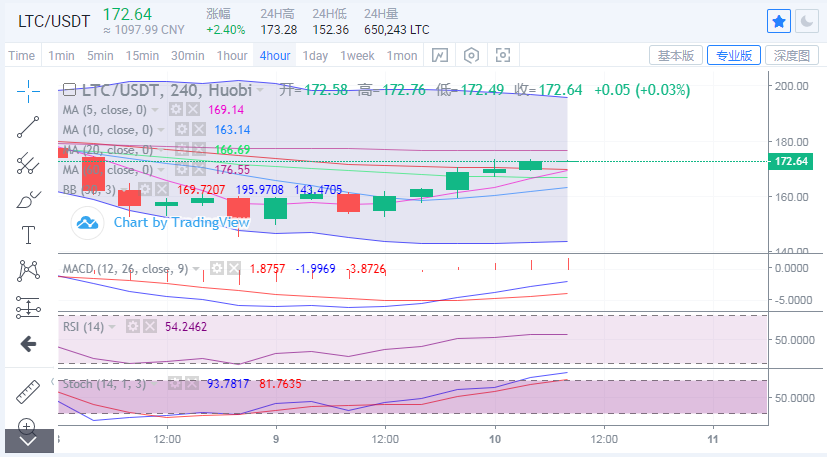Viewport: 827px width, 457px height.
Task: Click the fullscreen capture icon
Action: (x=503, y=55)
